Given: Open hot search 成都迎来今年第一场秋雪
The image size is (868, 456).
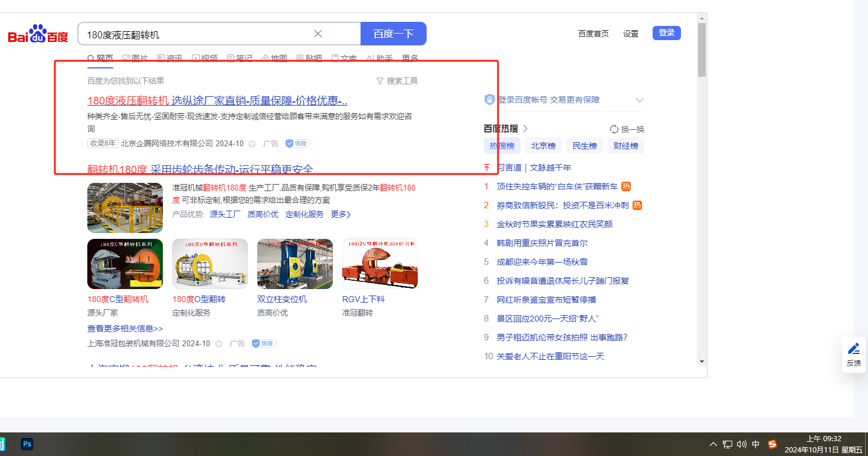Looking at the screenshot, I should 542,262.
